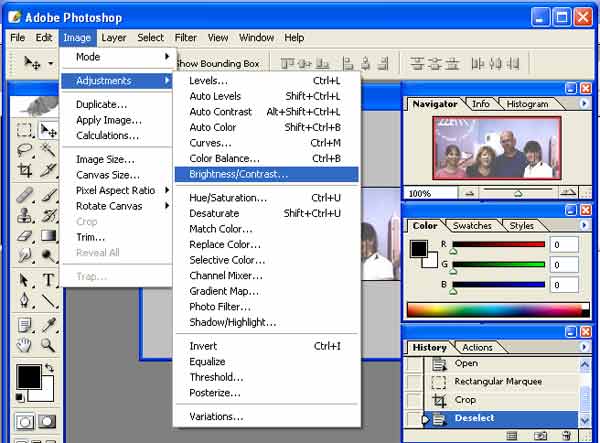Select the Notes tool
This screenshot has width=600, height=443.
(24, 325)
